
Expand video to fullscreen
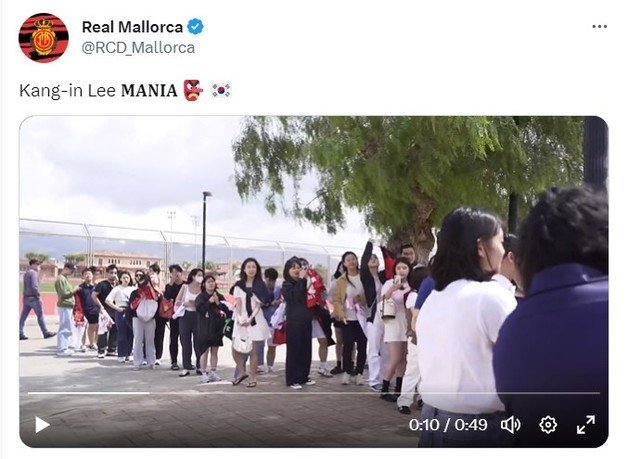pyautogui.click(x=586, y=425)
